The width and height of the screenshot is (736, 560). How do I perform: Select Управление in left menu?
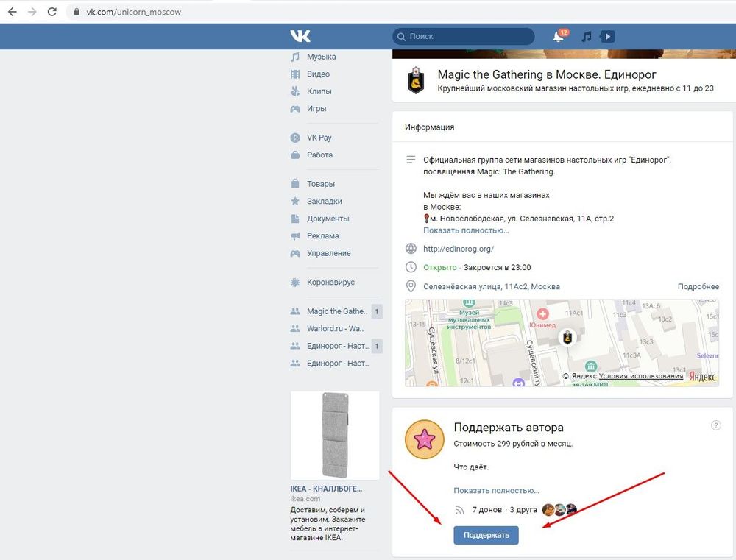point(328,253)
